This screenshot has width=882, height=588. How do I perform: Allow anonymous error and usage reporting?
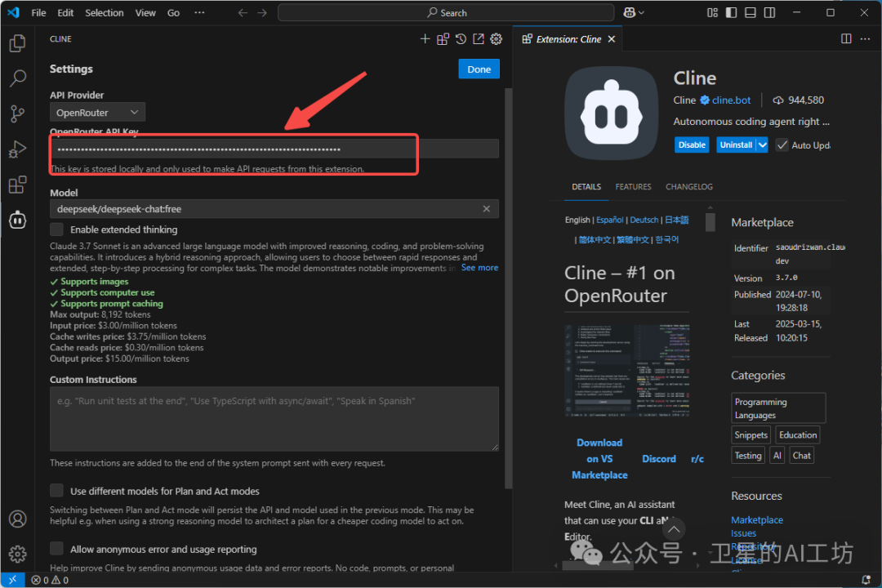coord(56,549)
